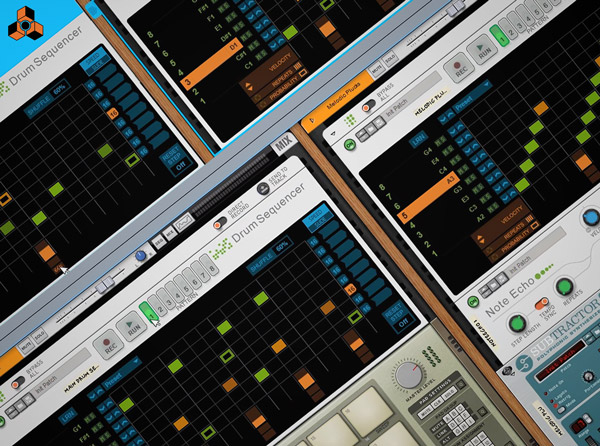Click RUN on Main Drum sequencer

point(132,328)
